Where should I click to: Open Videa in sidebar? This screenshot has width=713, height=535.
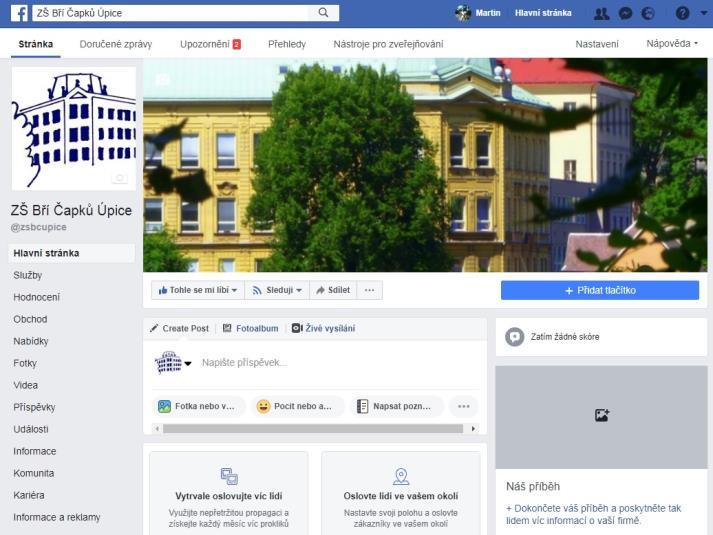tap(25, 385)
